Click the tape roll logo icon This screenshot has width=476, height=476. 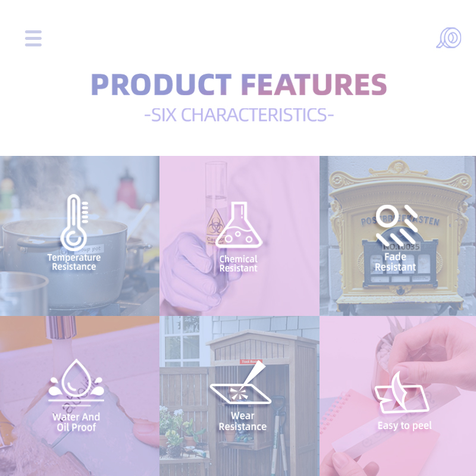(x=449, y=38)
